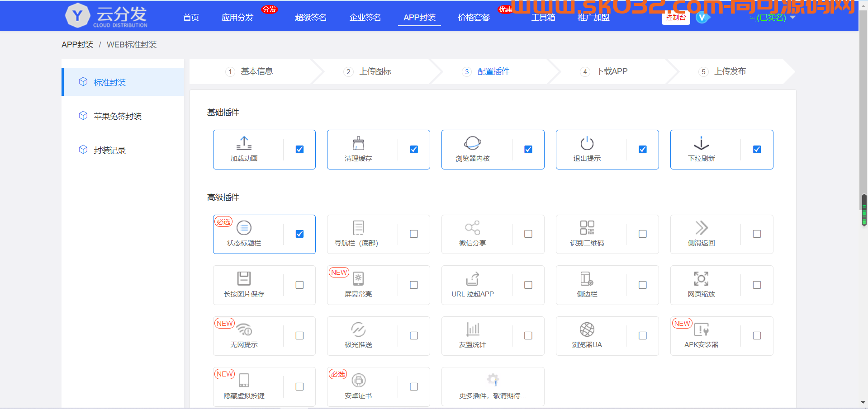Click the 极光推送 icon
Viewport: 868px width, 409px height.
coord(358,329)
